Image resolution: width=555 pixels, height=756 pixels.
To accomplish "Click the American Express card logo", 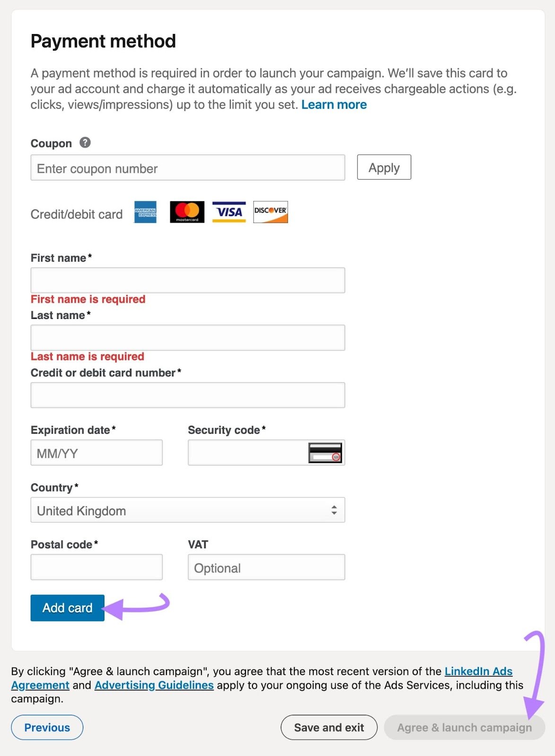I will (x=145, y=212).
